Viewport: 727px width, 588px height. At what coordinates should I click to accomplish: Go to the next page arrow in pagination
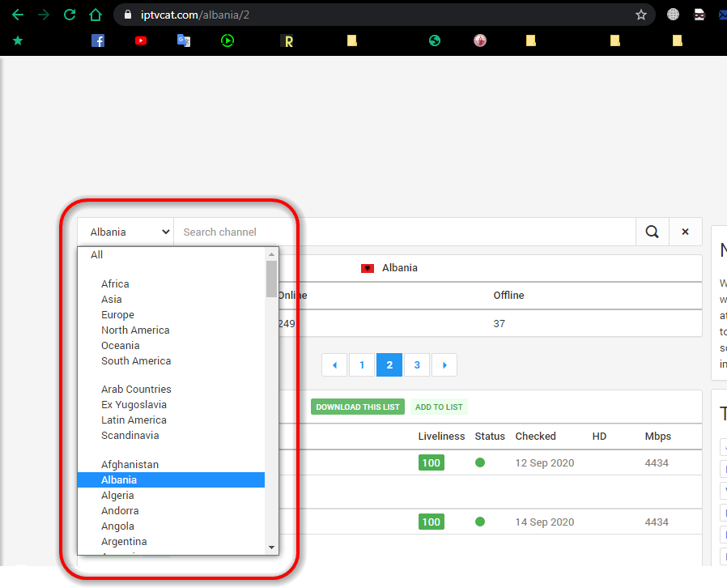[x=444, y=365]
